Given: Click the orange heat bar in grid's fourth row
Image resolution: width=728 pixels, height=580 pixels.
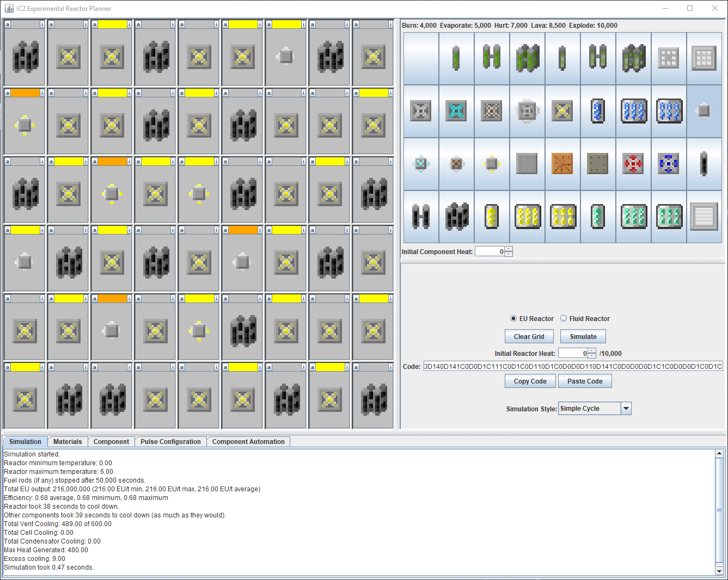Looking at the screenshot, I should (x=243, y=230).
